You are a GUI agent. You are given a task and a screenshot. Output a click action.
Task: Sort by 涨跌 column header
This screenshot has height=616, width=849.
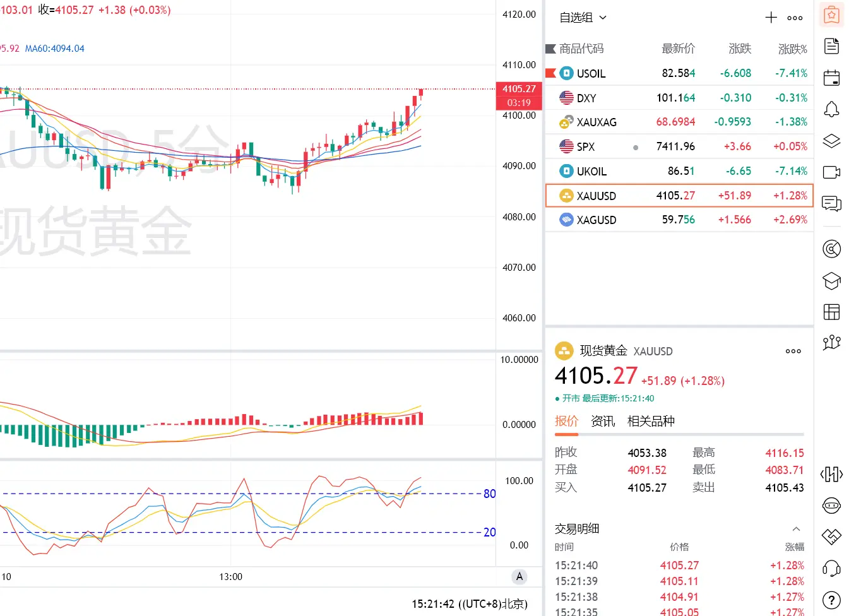[740, 49]
